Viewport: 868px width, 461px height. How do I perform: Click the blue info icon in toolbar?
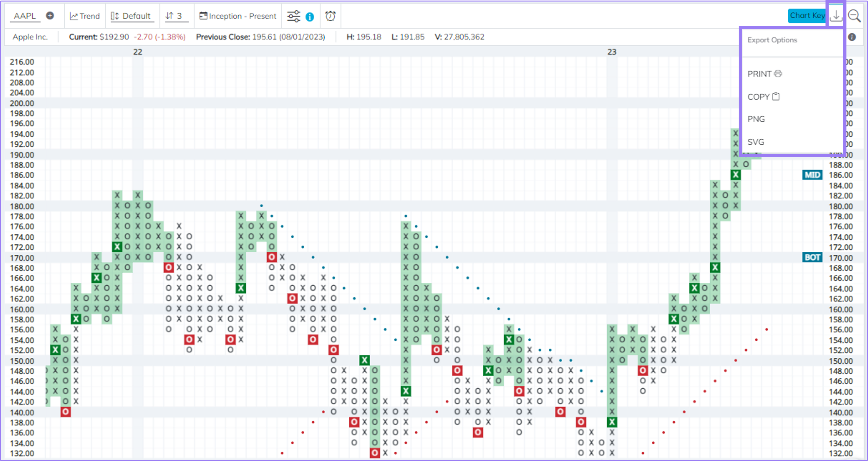[309, 16]
